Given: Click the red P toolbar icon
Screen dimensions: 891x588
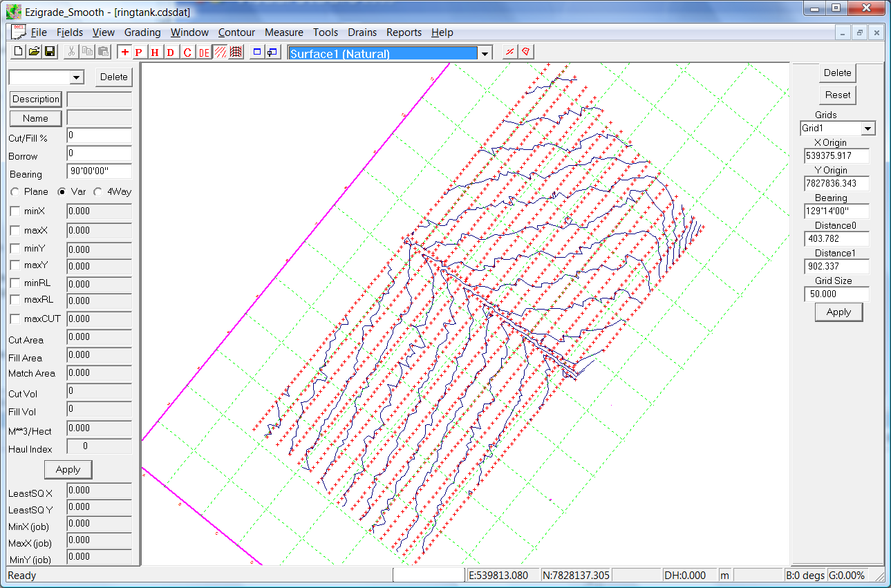Looking at the screenshot, I should tap(139, 53).
